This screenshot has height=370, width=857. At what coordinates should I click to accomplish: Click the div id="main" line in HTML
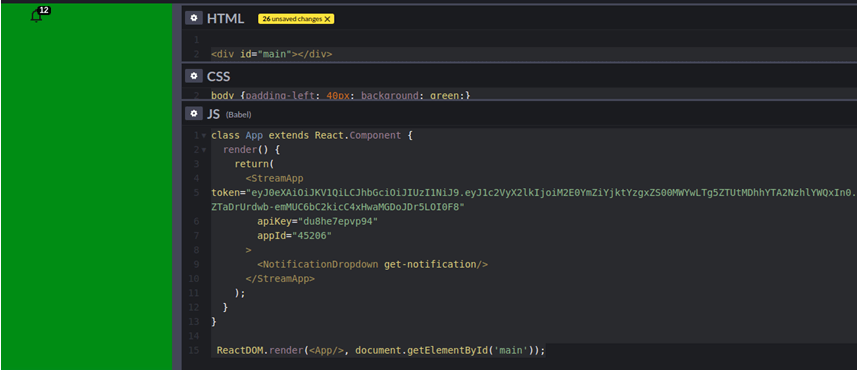point(272,54)
